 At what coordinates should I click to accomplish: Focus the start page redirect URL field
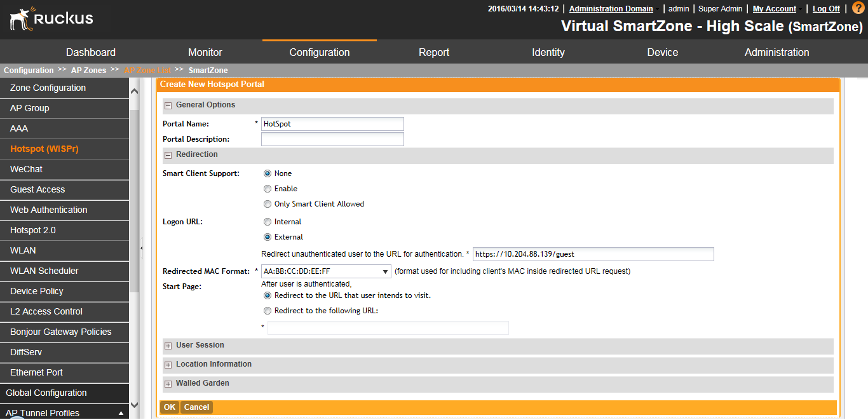pos(388,328)
